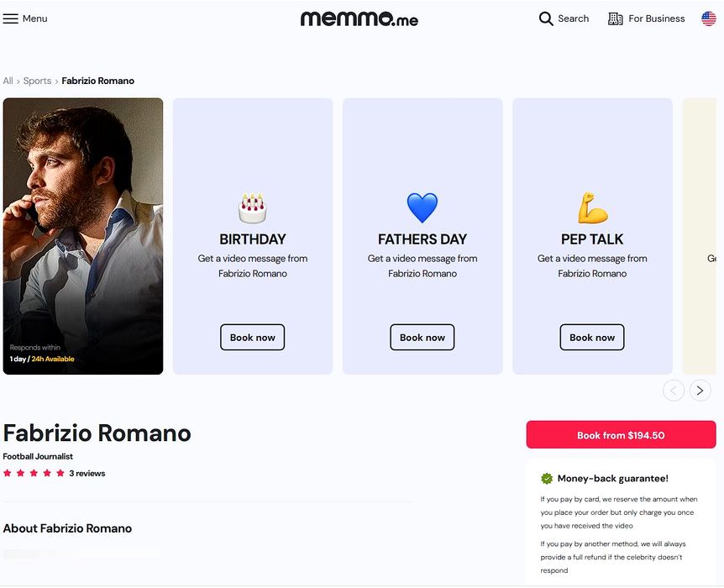724x588 pixels.
Task: Click the For Business building icon
Action: coord(615,18)
